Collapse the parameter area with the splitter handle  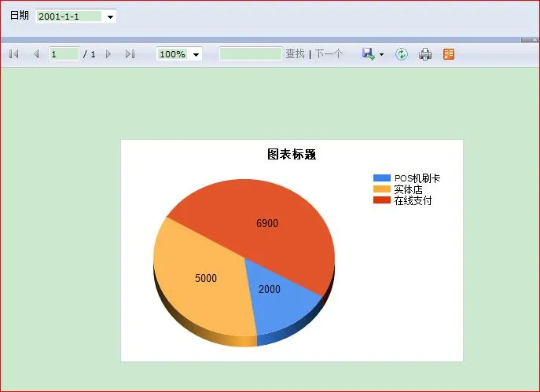click(x=530, y=40)
